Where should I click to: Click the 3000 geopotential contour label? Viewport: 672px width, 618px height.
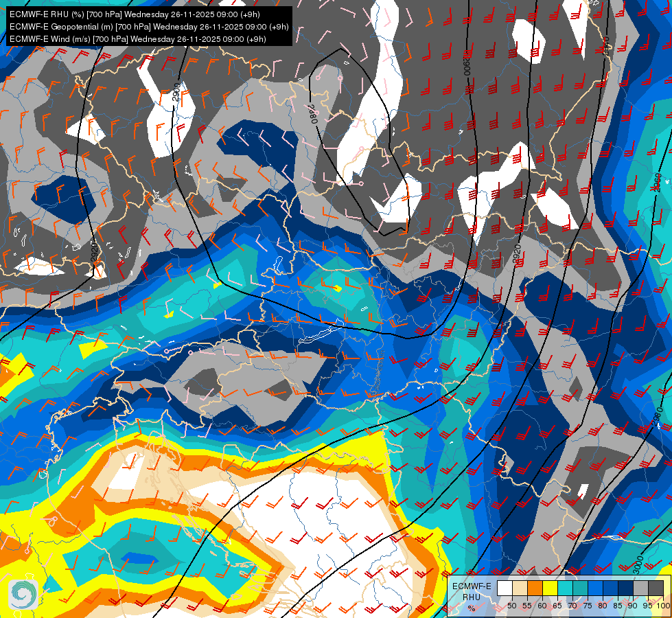(x=638, y=564)
